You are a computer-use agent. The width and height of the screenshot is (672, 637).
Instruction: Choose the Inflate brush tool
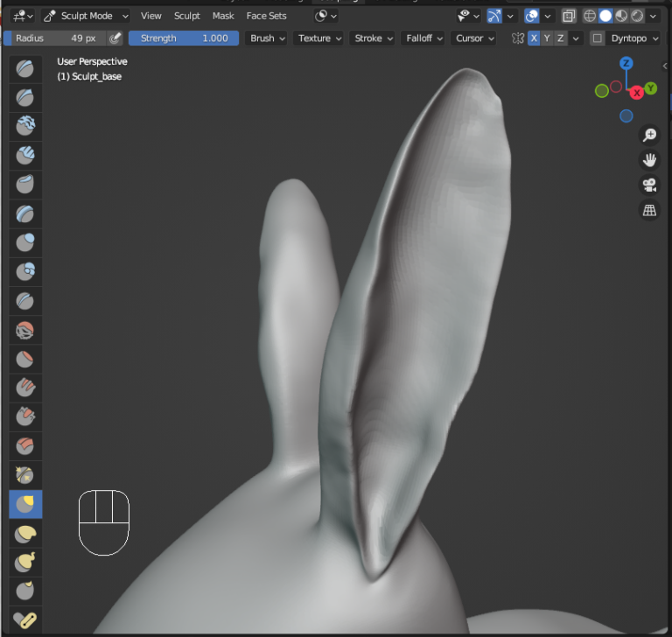click(x=25, y=242)
